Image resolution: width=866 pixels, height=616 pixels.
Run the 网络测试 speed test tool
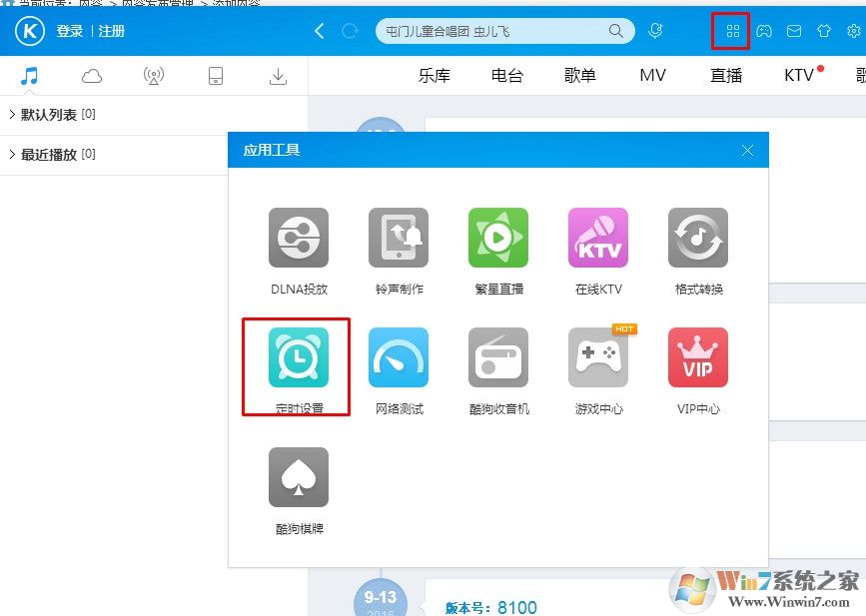[x=399, y=357]
